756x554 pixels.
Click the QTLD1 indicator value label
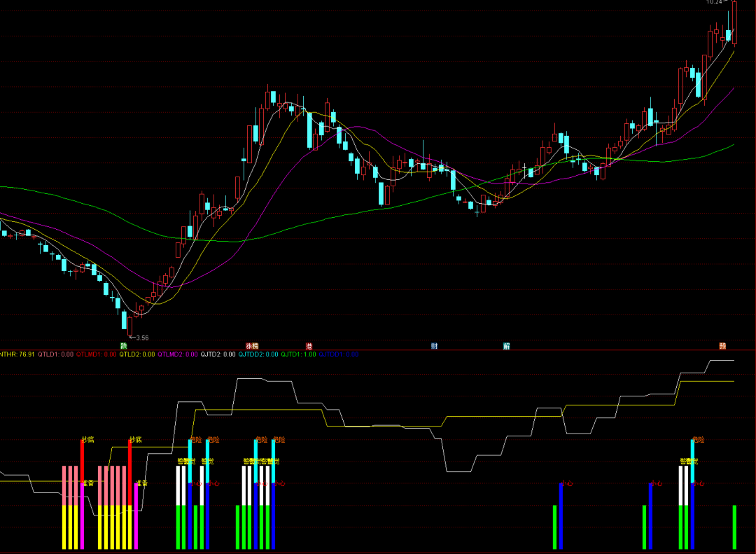coord(56,354)
